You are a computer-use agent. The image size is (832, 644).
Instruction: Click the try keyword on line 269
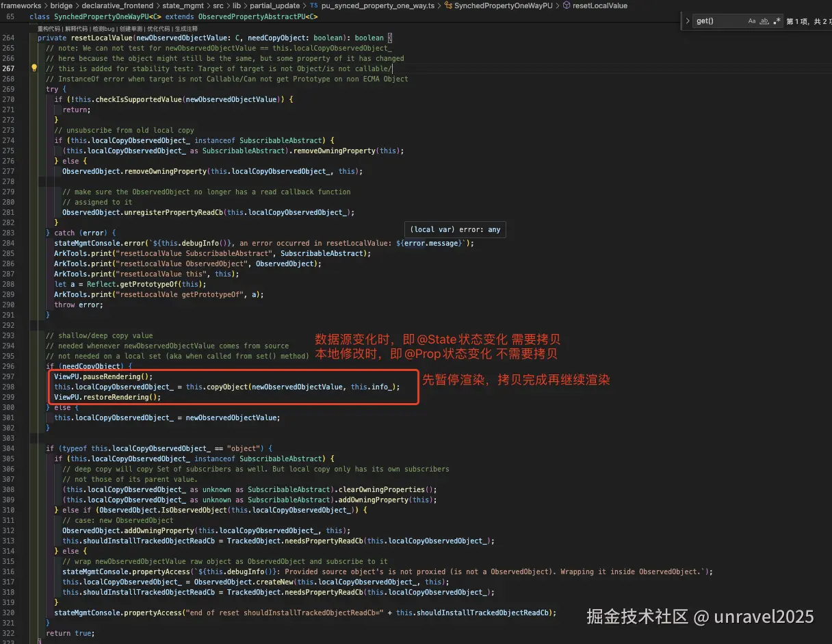click(x=52, y=89)
